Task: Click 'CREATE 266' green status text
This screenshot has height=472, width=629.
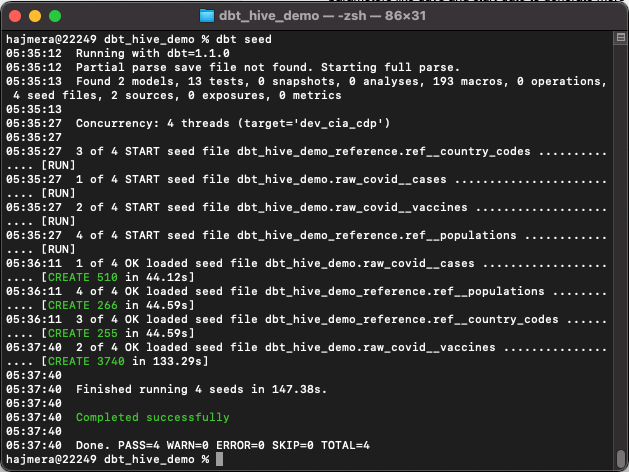Action: click(x=83, y=306)
